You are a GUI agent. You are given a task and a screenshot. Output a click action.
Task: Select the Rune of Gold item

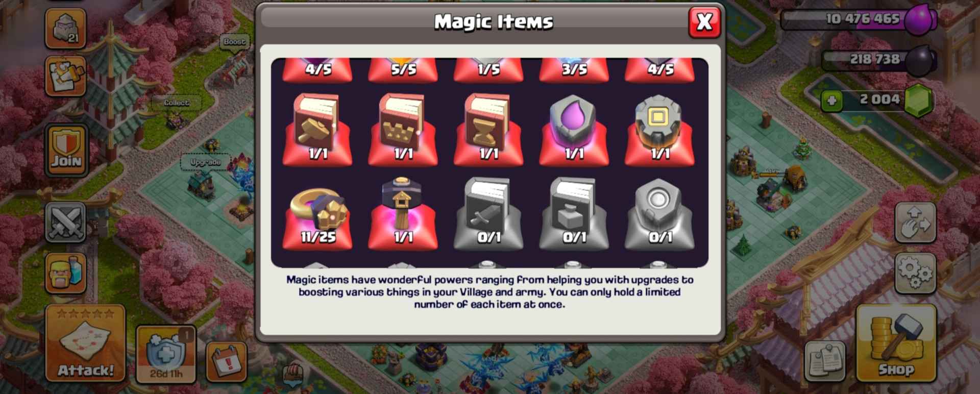pos(659,129)
